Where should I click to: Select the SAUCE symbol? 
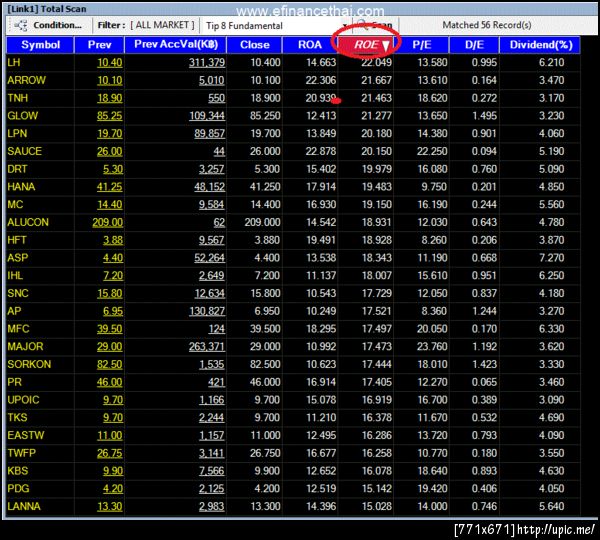point(24,151)
